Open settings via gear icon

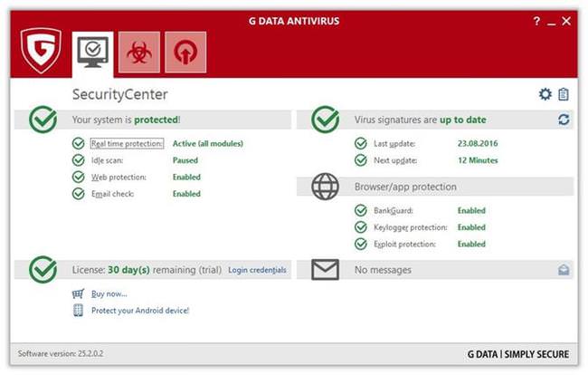(x=545, y=94)
